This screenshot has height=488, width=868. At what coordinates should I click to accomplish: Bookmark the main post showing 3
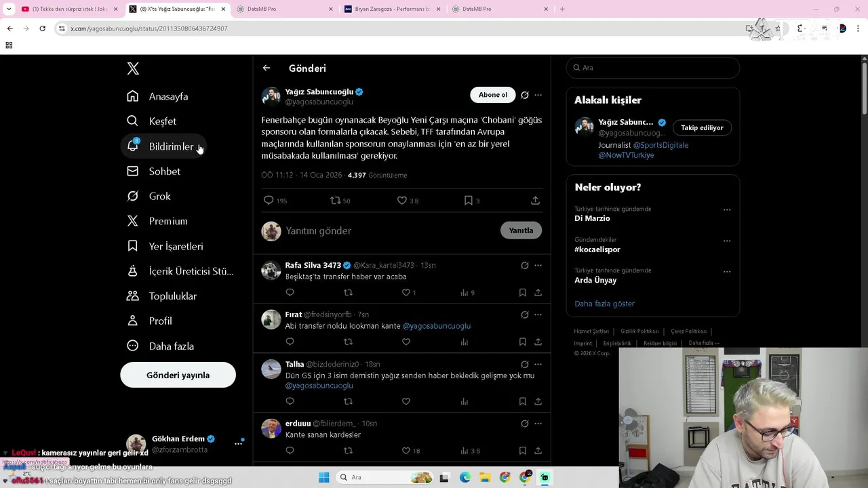(471, 201)
